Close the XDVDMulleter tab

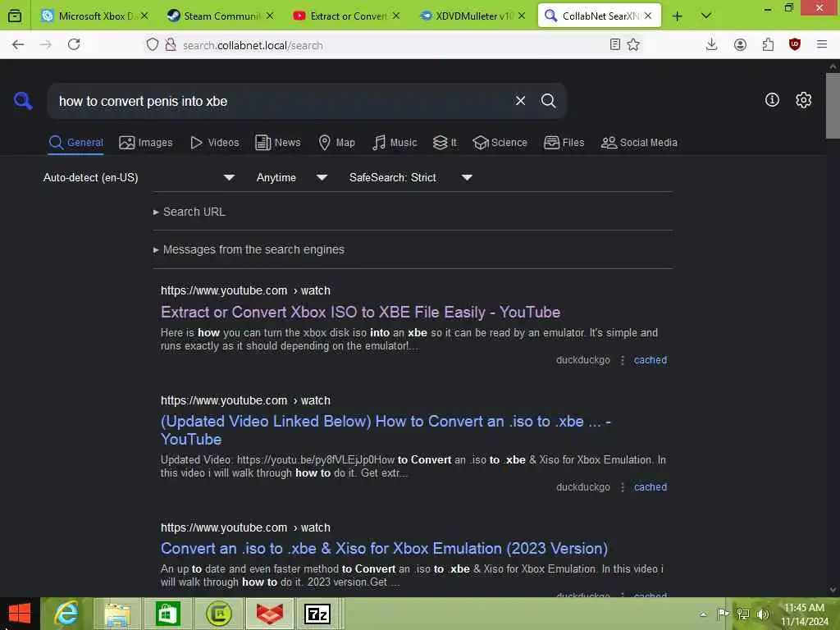(x=521, y=16)
